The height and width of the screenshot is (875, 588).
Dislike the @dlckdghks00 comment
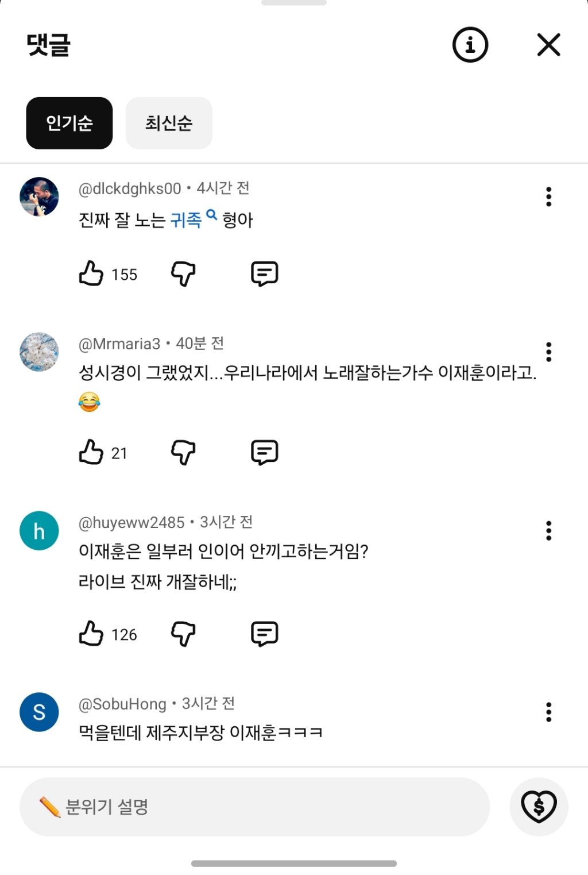point(183,273)
